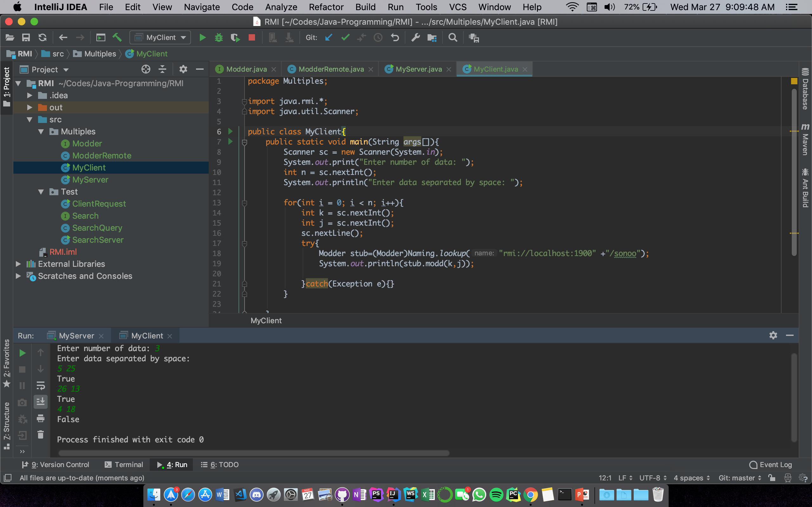Click the Debug bug icon
The width and height of the screenshot is (812, 507).
click(219, 38)
